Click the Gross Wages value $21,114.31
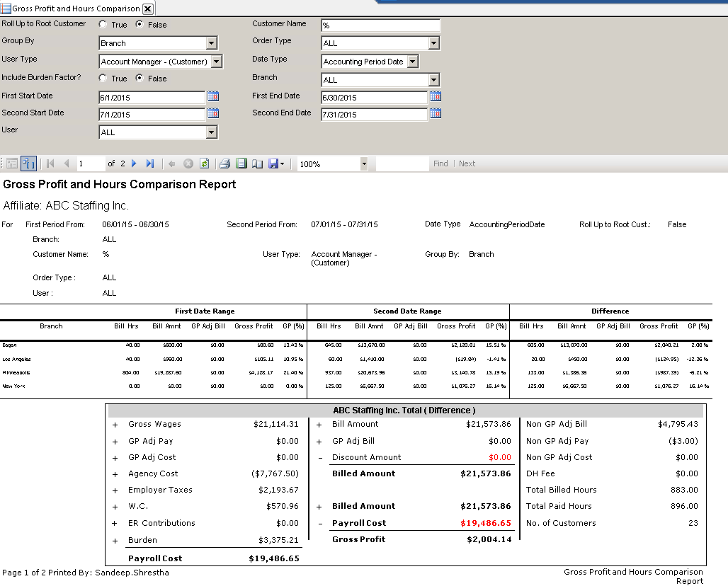The image size is (728, 586). tap(275, 424)
